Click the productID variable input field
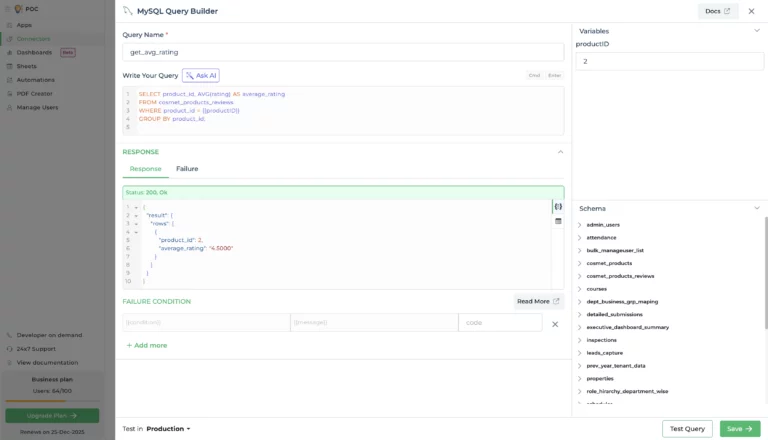This screenshot has height=440, width=768. [x=669, y=62]
